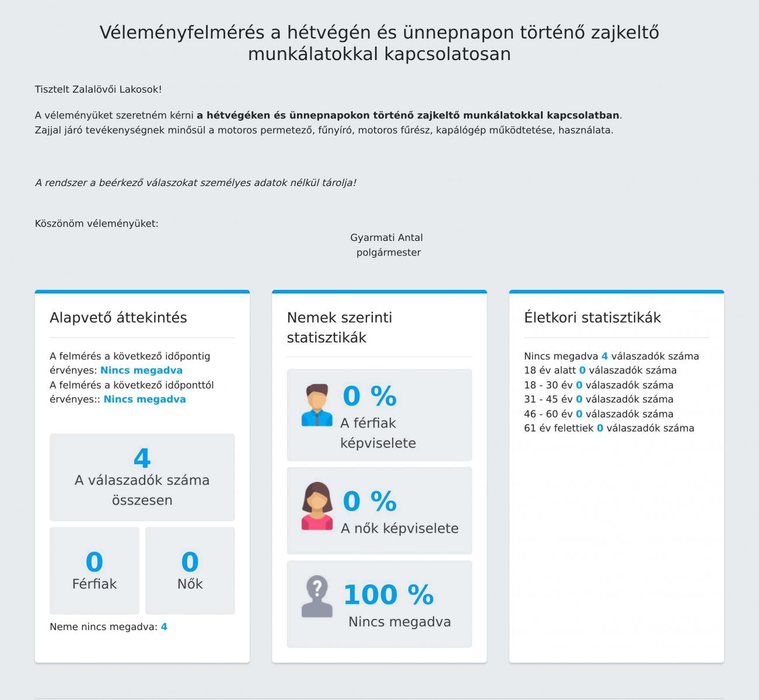The width and height of the screenshot is (759, 700).
Task: Click second 'Nincs megadva' valid-from value
Action: [145, 400]
